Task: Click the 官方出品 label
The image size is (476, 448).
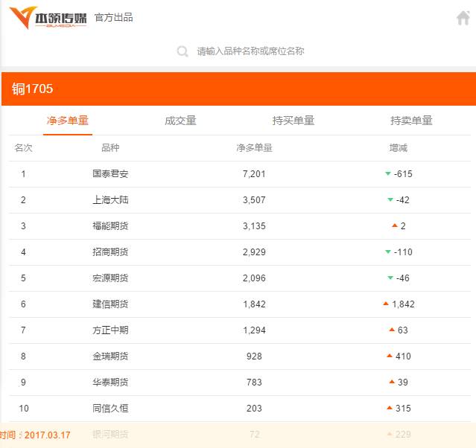Action: pos(114,18)
